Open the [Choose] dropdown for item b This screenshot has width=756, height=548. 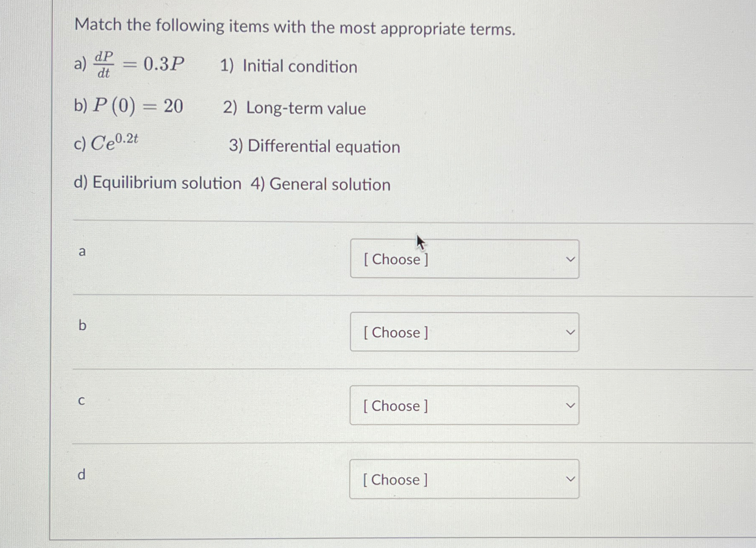tap(464, 333)
